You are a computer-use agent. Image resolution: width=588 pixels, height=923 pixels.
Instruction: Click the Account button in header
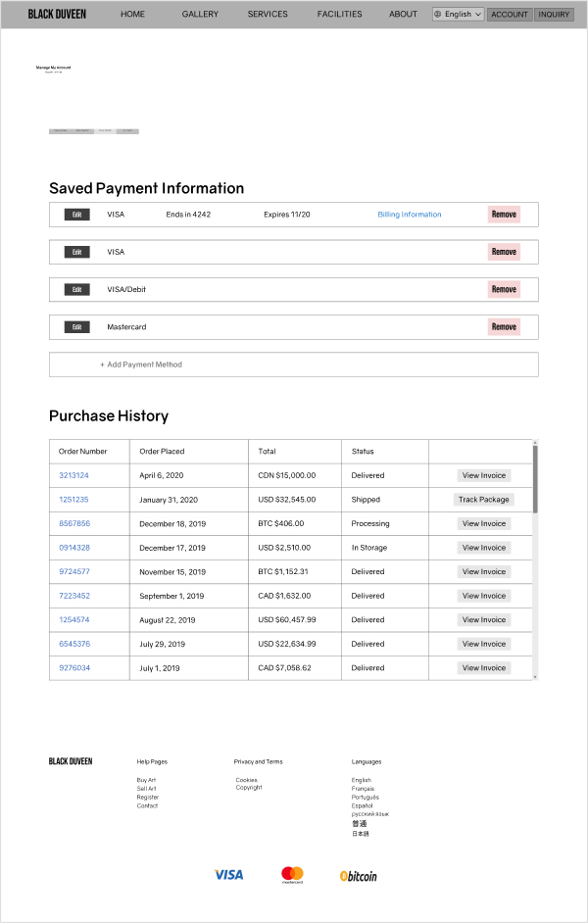tap(510, 15)
